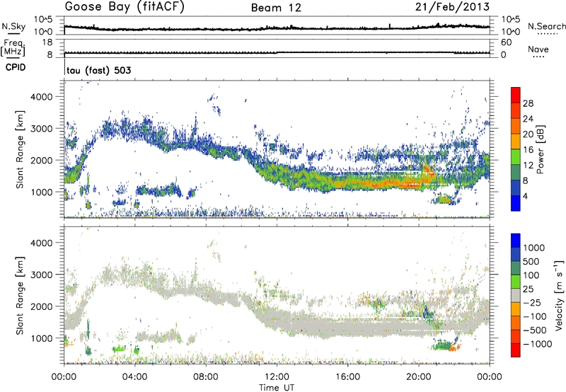The image size is (566, 392).
Task: Click the 08:00 time axis label
Action: [x=206, y=377]
